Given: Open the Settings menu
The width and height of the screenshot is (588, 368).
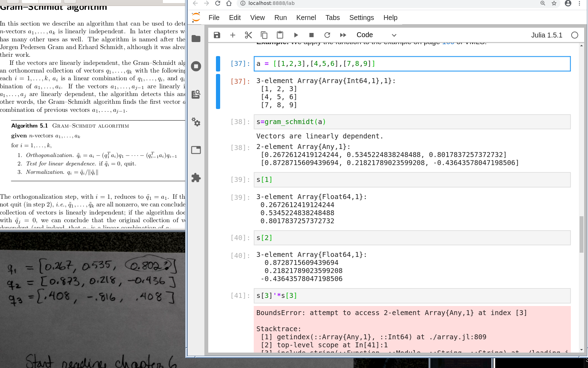Looking at the screenshot, I should click(x=362, y=18).
